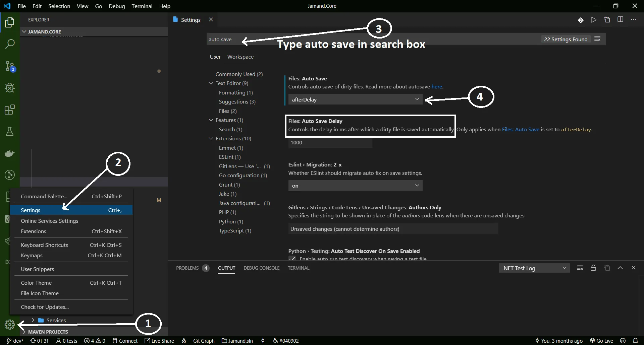This screenshot has height=345, width=644.
Task: Select Keyboard Shortcuts from the menu
Action: 71,245
